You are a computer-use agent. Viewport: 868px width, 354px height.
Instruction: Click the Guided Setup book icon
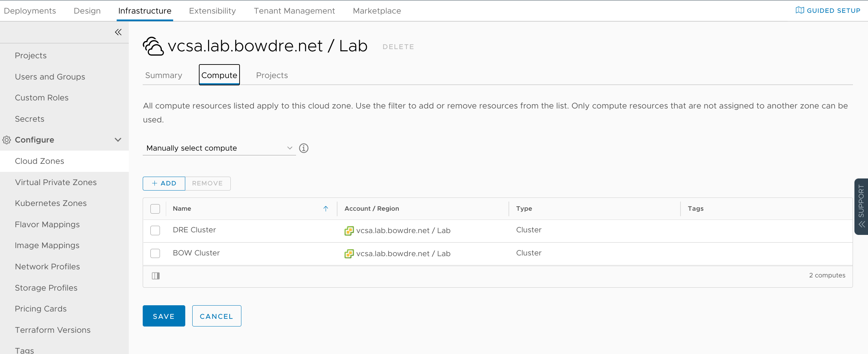pyautogui.click(x=800, y=10)
